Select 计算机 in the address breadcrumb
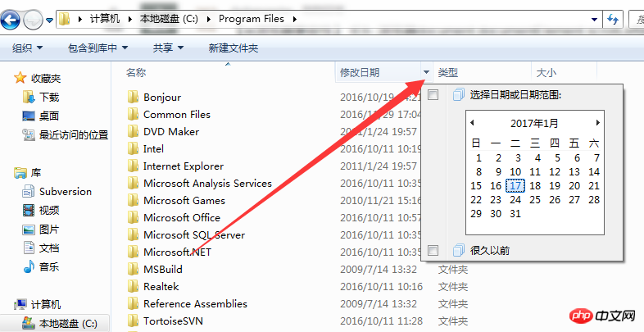644x332 pixels. (105, 19)
